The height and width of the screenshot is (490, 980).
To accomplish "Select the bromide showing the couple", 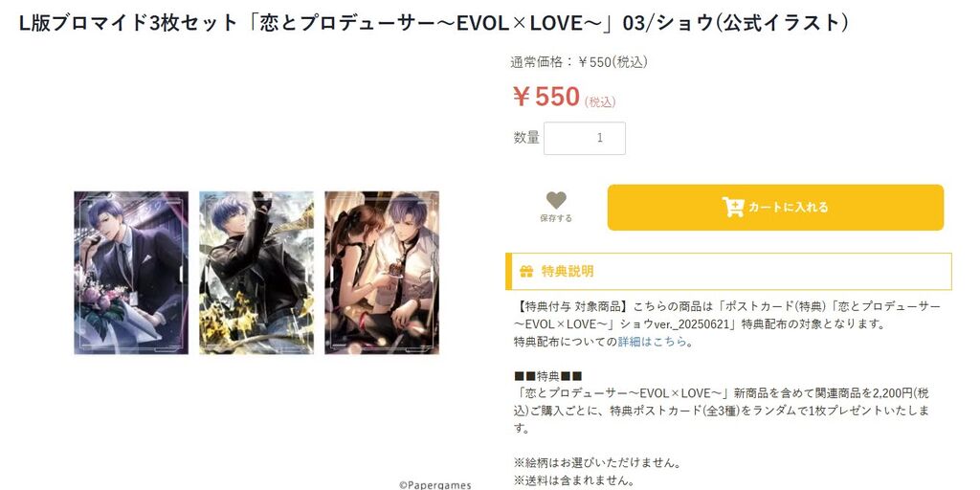I will pos(382,273).
